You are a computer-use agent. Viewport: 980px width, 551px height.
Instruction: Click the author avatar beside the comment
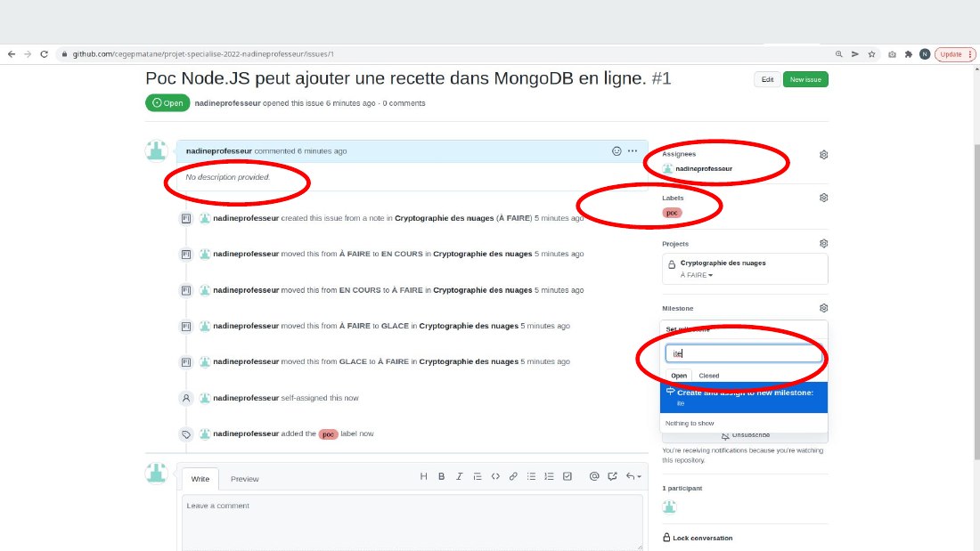tap(156, 151)
